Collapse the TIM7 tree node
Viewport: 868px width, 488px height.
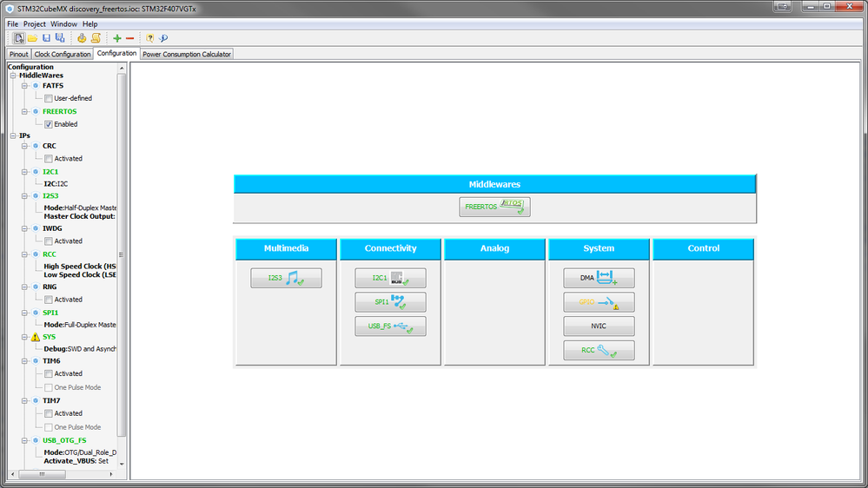(24, 400)
